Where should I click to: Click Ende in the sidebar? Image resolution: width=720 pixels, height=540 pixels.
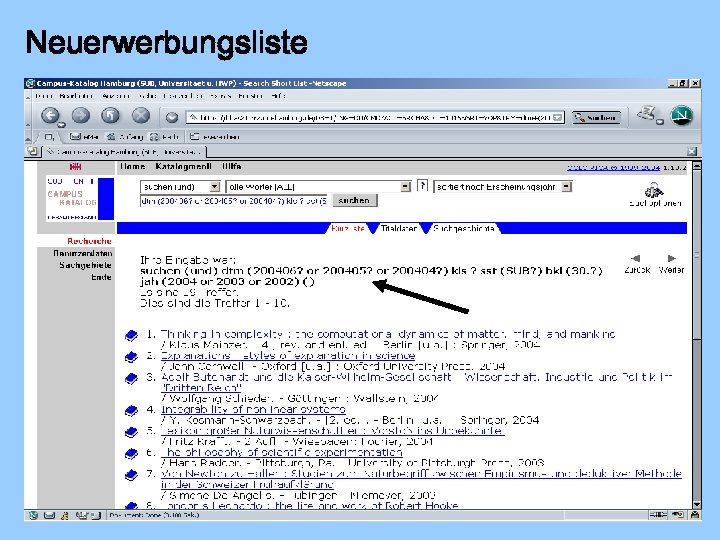101,277
